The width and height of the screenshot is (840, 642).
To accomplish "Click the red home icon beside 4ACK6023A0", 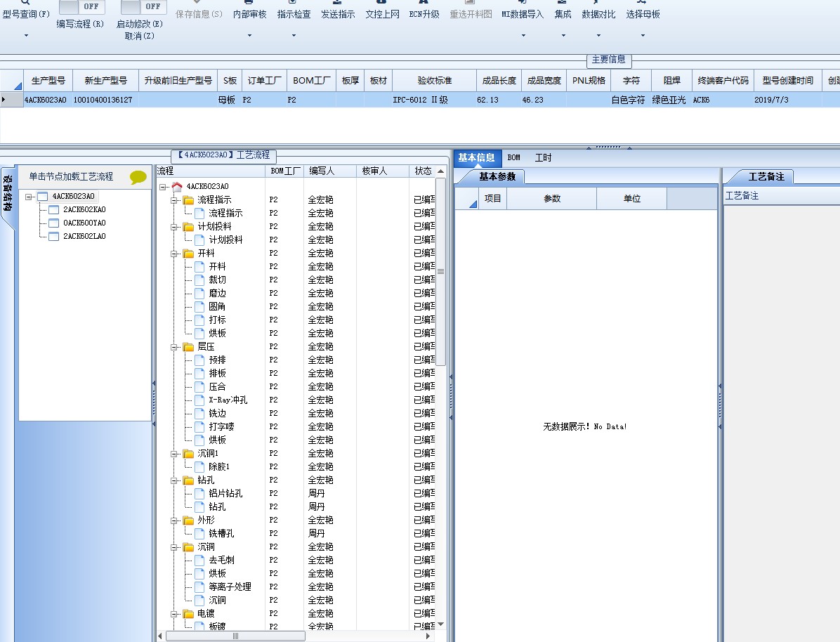I will coord(177,187).
